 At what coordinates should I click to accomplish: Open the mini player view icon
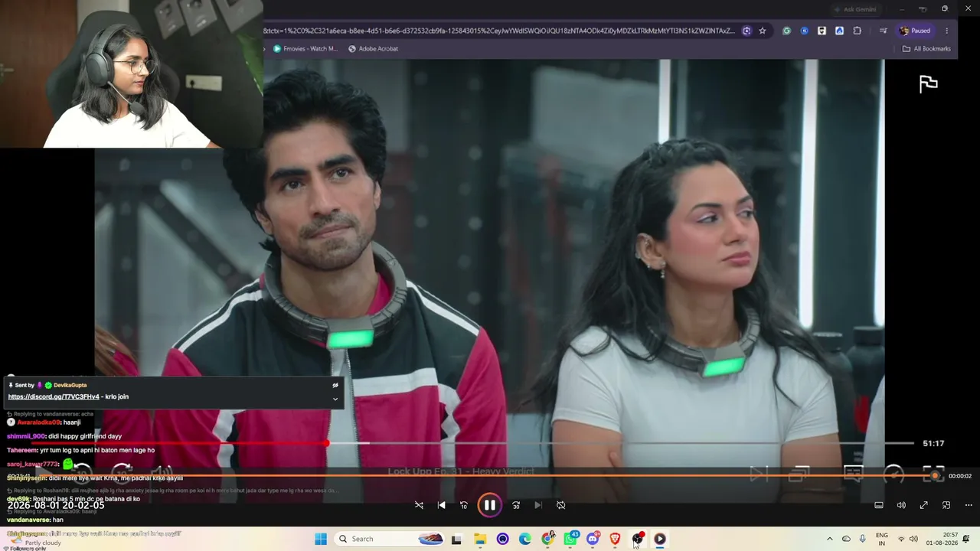pos(879,505)
